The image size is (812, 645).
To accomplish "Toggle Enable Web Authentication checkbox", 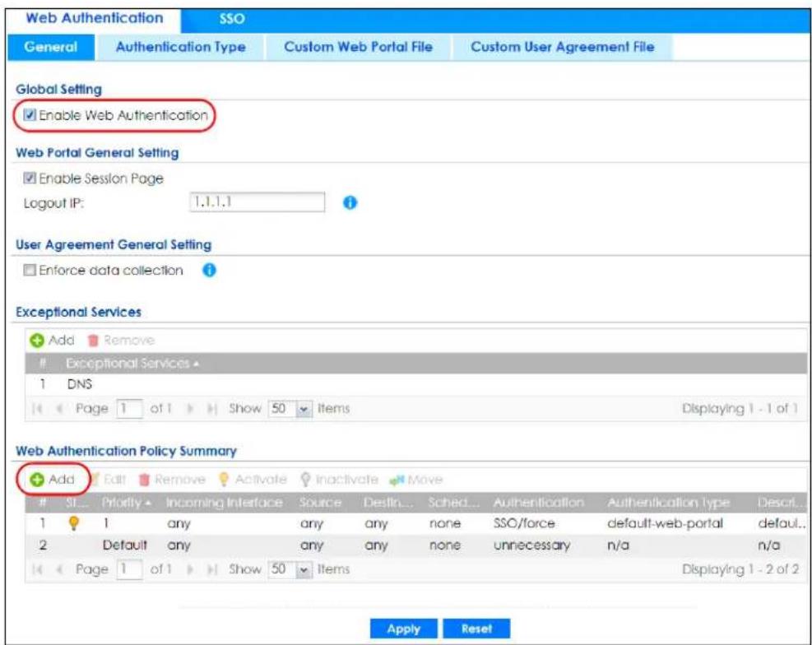I will pyautogui.click(x=30, y=115).
